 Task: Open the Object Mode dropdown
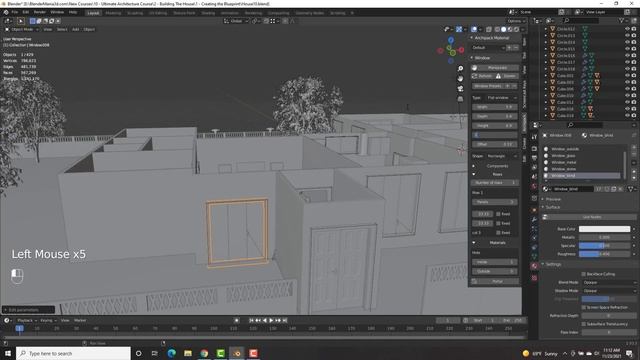pos(21,29)
